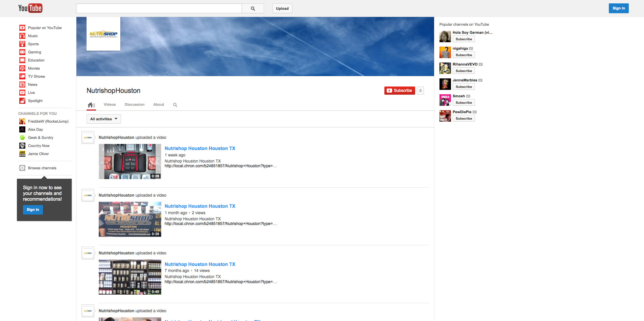Subscribe to nigahiga channel
Screen dimensions: 644x321
pyautogui.click(x=463, y=55)
